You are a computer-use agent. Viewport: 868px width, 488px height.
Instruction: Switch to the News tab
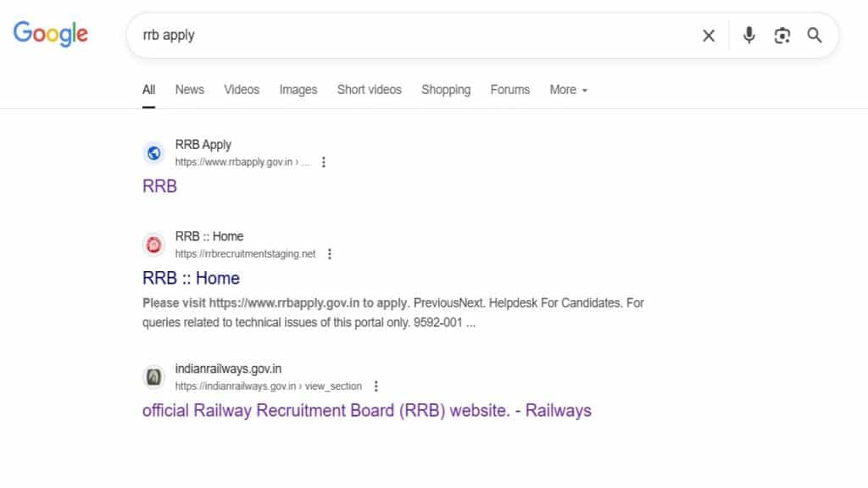[190, 90]
